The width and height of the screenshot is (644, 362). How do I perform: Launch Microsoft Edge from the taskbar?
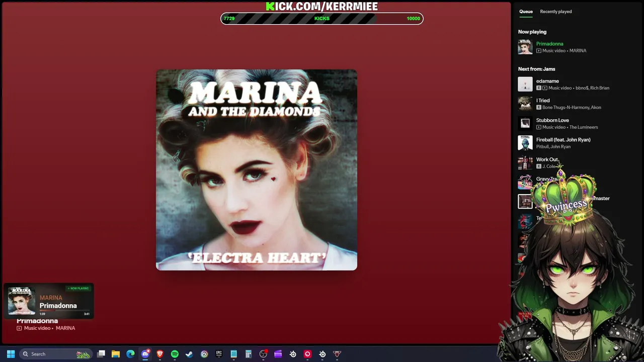point(130,354)
